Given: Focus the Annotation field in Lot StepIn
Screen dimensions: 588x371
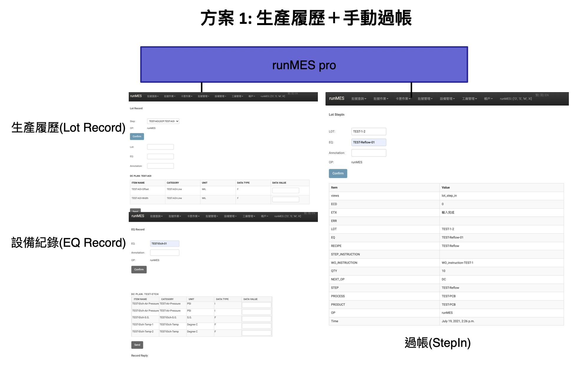Looking at the screenshot, I should click(x=369, y=153).
